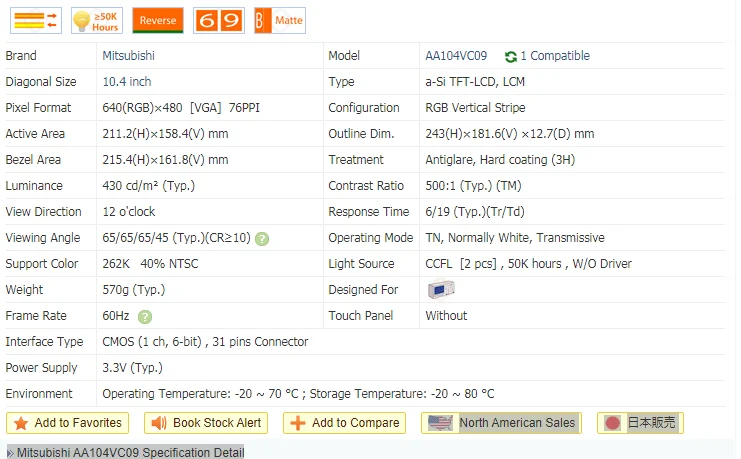Click the Add to Favorites button

tap(68, 423)
